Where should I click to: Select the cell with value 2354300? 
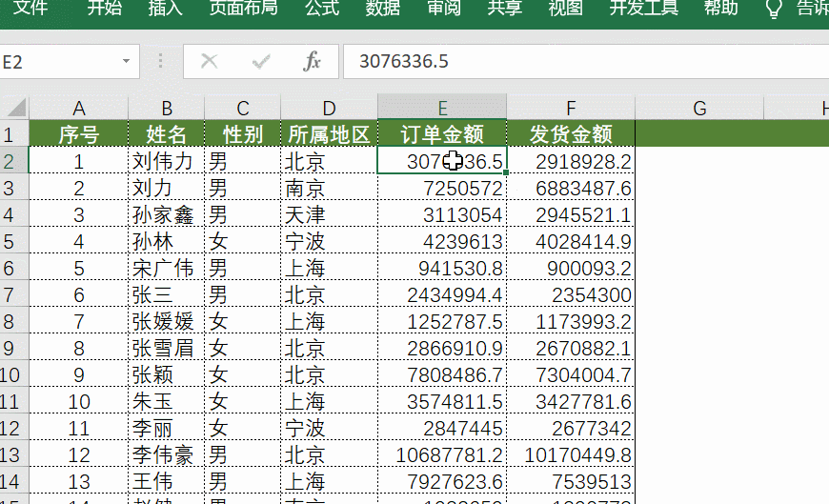571,294
